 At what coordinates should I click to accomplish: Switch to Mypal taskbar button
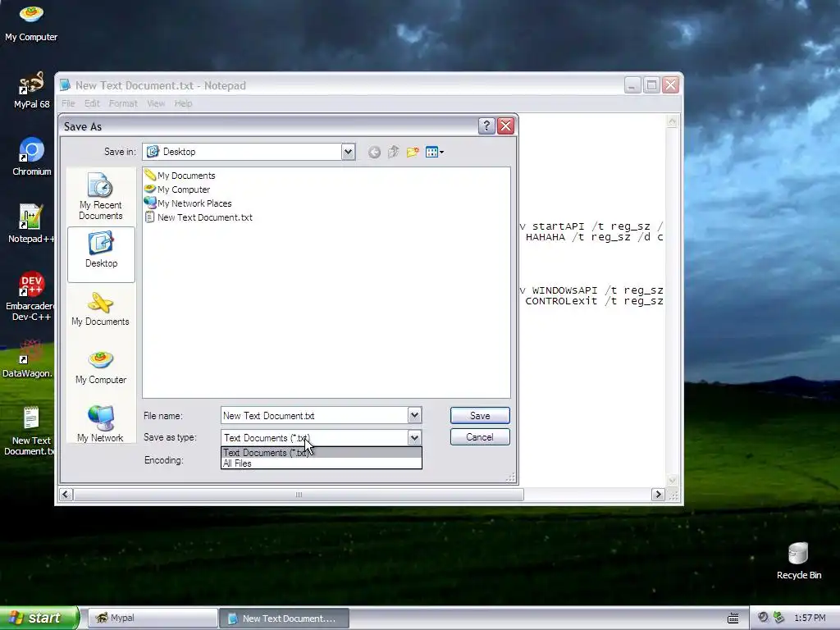[x=152, y=618]
